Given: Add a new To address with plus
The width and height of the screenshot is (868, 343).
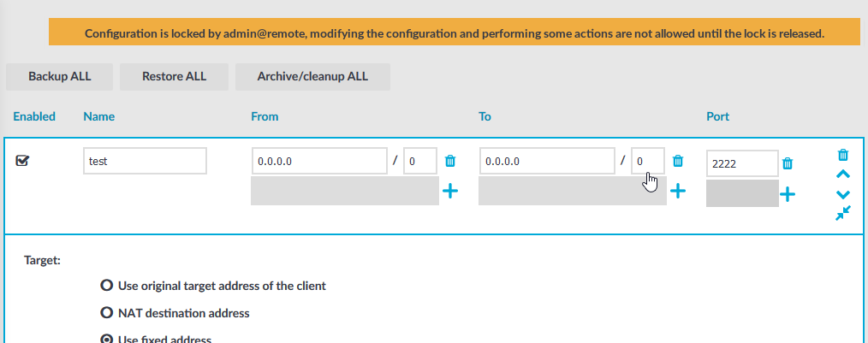Looking at the screenshot, I should coord(678,192).
